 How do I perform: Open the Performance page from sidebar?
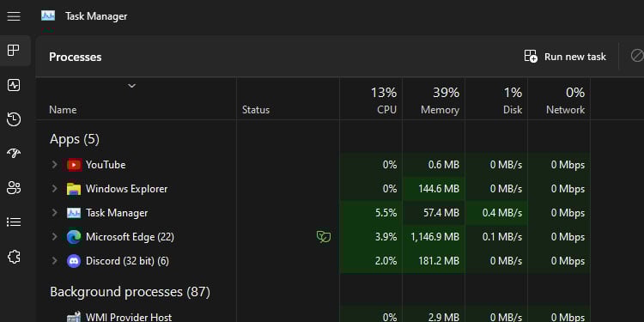click(14, 85)
